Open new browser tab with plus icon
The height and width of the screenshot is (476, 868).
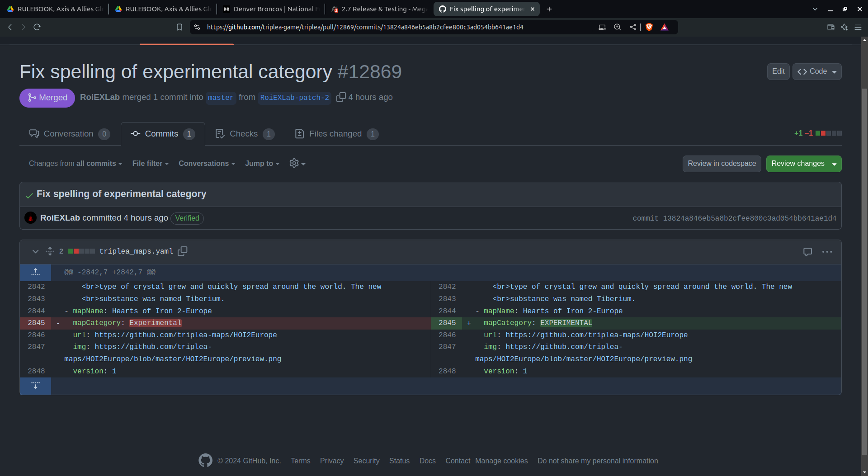tap(549, 9)
